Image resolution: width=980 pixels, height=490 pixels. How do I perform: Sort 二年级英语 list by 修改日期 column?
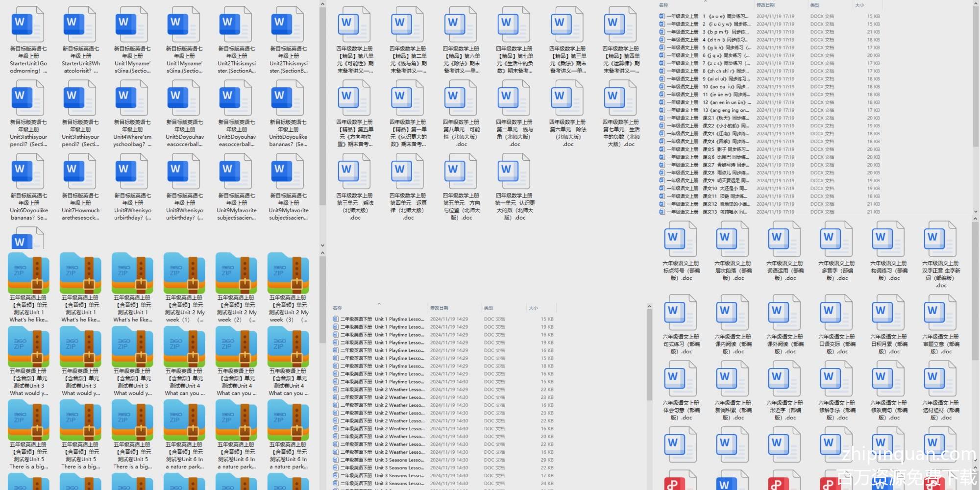click(439, 308)
